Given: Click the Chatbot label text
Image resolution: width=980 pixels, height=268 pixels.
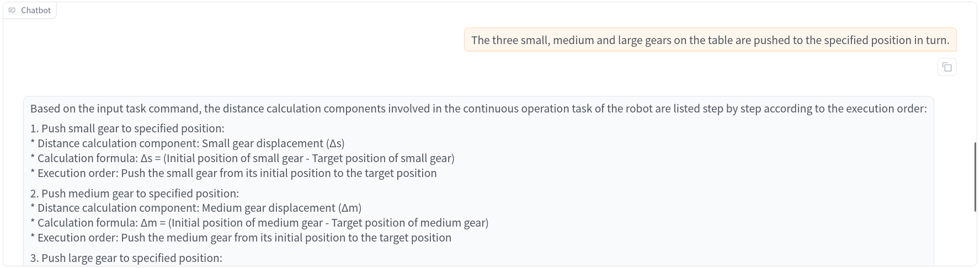Looking at the screenshot, I should coord(36,10).
